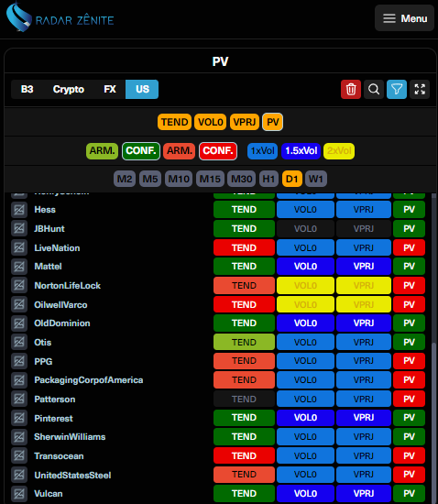This screenshot has height=504, width=438.
Task: Toggle the 1.5xVol volume filter
Action: (301, 151)
